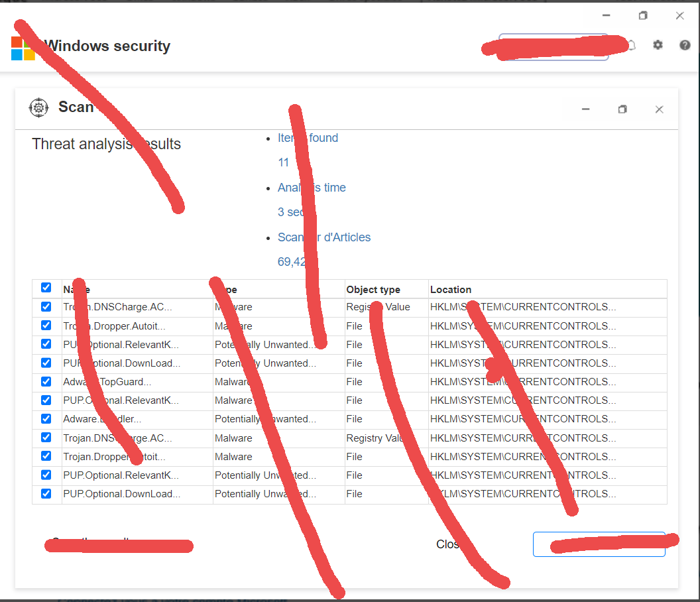Image resolution: width=700 pixels, height=602 pixels.
Task: Click the Scanner d'Articles link
Action: (324, 237)
